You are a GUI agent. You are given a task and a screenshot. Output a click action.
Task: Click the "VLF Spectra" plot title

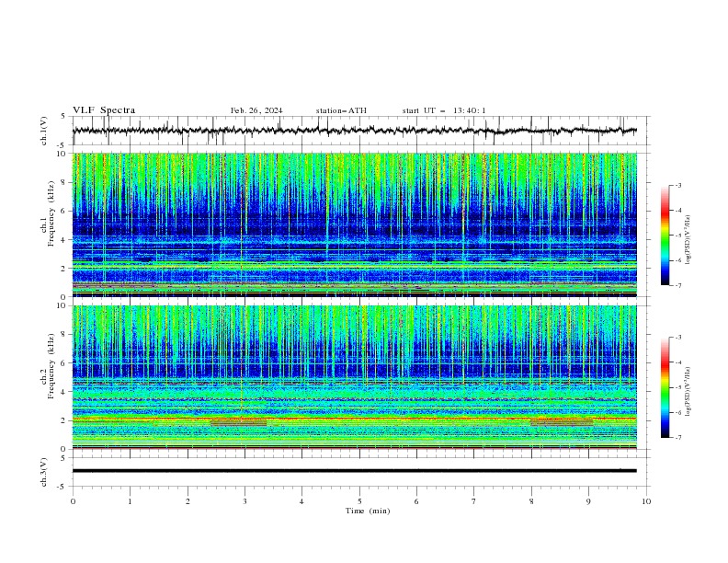[104, 110]
